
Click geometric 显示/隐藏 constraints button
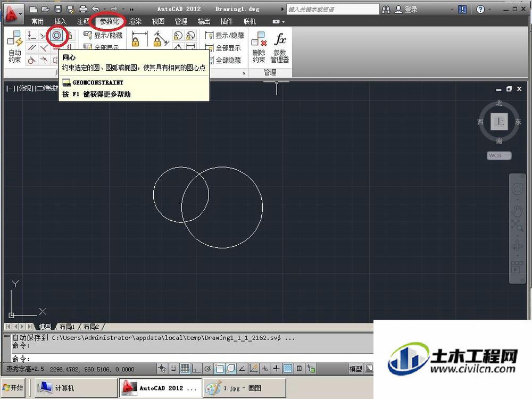tap(103, 35)
